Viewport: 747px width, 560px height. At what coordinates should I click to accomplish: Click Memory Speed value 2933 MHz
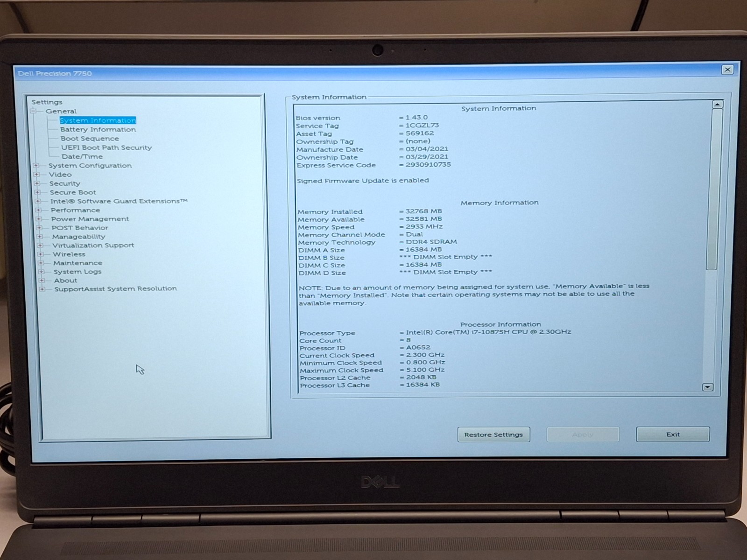click(x=424, y=227)
